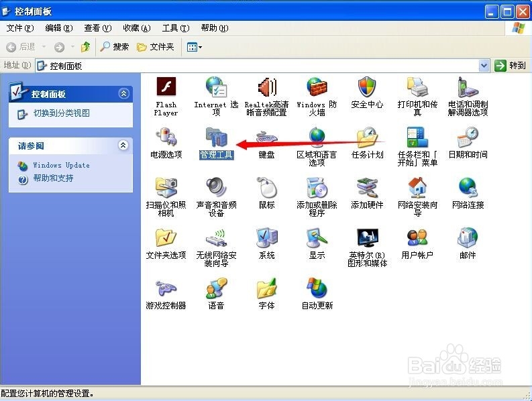Open 电源选项 icon
Screen dimensions: 532x401
tap(166, 137)
